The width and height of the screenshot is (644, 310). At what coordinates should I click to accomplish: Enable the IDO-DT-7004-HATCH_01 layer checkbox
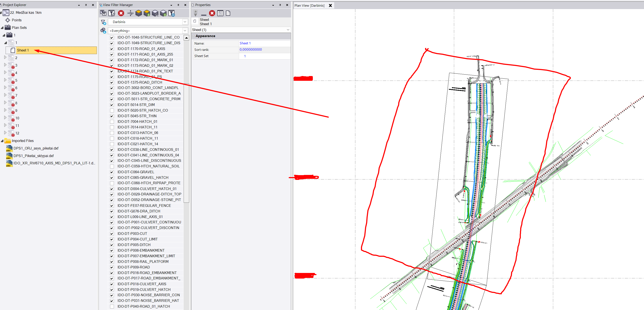(x=112, y=122)
